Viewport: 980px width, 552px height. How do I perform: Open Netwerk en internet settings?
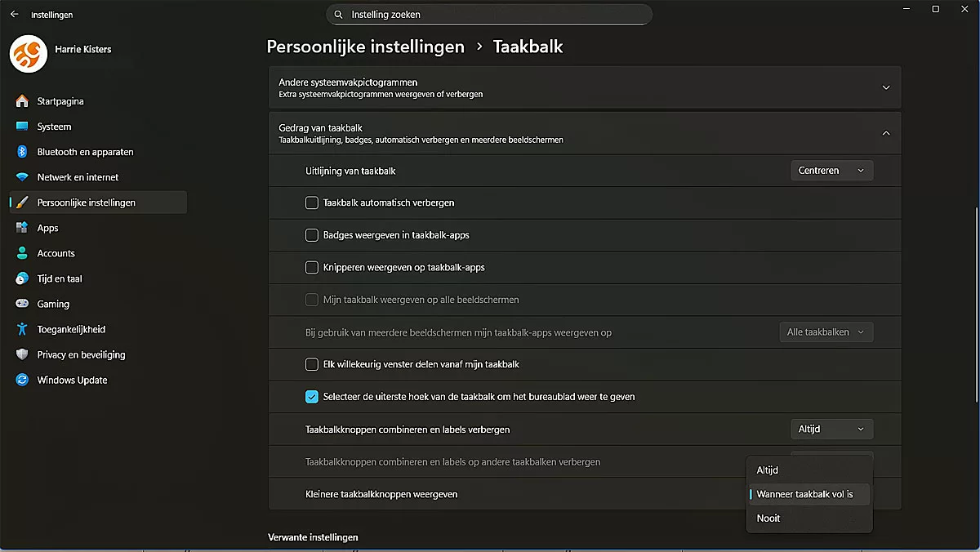click(x=78, y=176)
